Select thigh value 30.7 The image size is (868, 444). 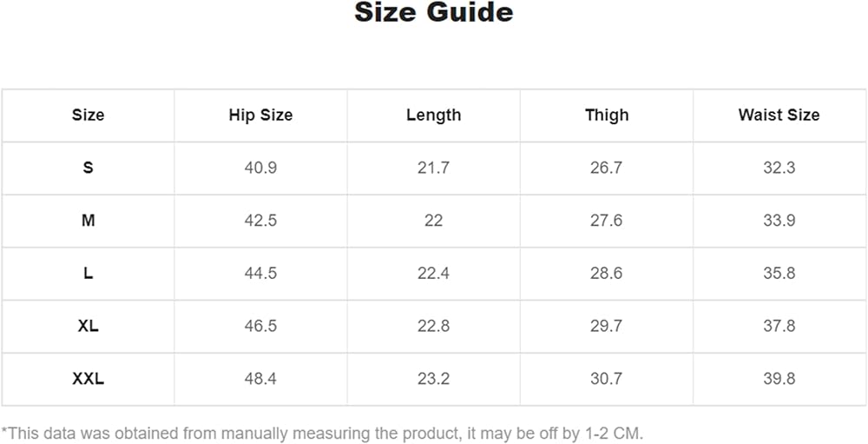coord(606,379)
